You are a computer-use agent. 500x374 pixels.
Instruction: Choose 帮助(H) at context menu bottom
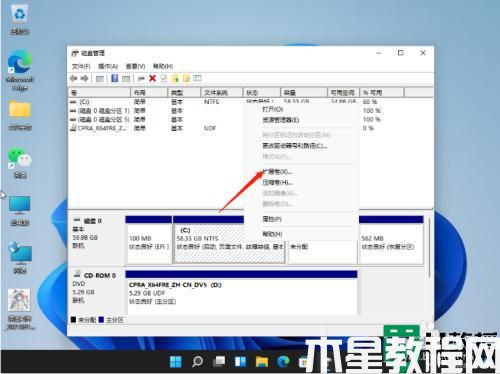coord(272,234)
